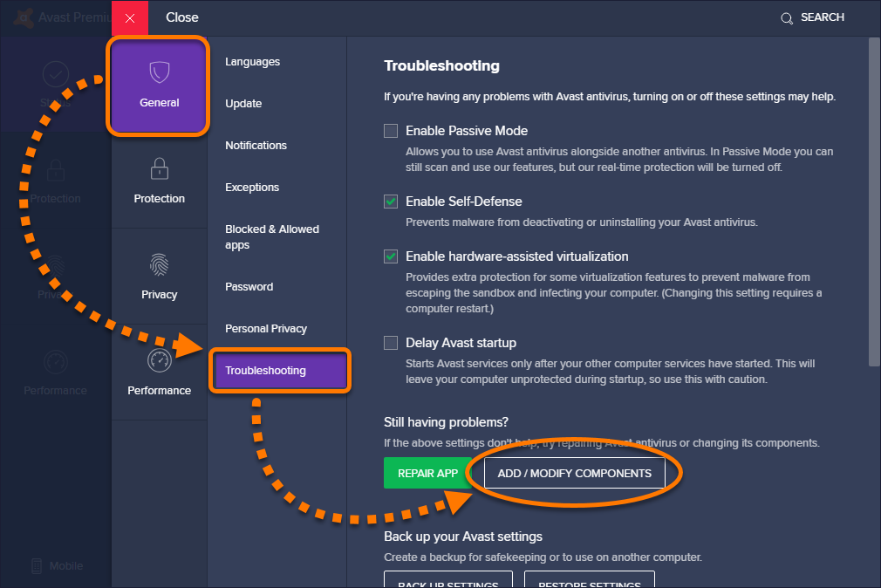
Task: Select the Performance gauge icon
Action: pyautogui.click(x=159, y=360)
